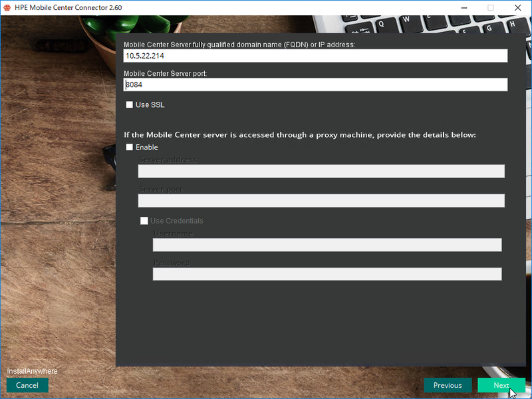Tick the proxy Enable checkbox

coord(130,148)
